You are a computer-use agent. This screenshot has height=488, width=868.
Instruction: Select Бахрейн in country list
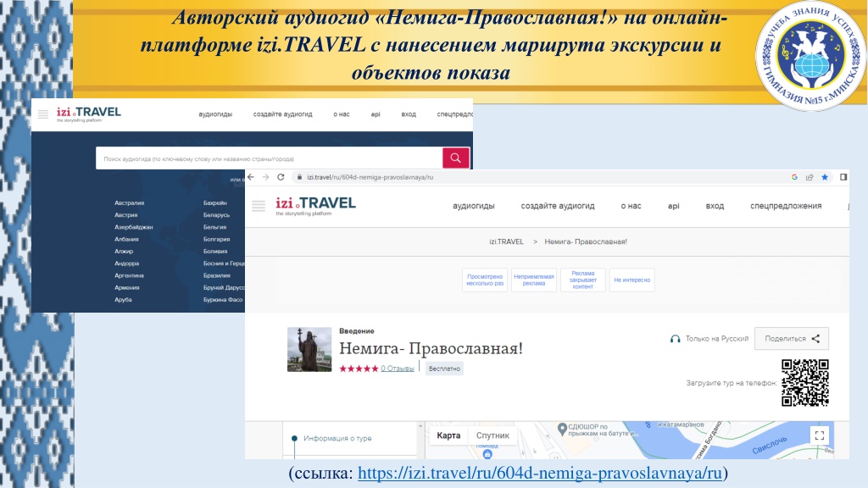tap(214, 203)
